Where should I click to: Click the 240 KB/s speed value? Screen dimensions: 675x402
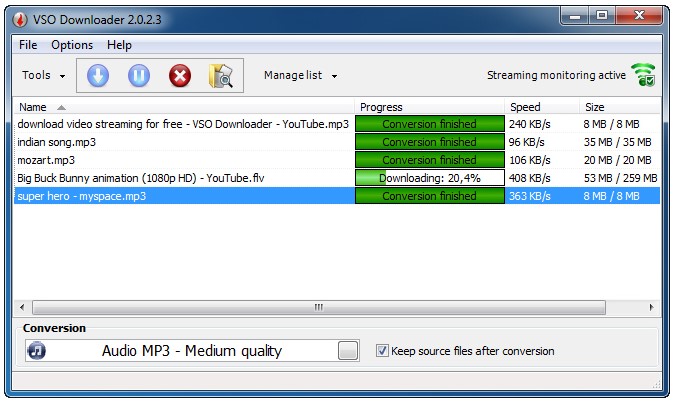coord(529,124)
